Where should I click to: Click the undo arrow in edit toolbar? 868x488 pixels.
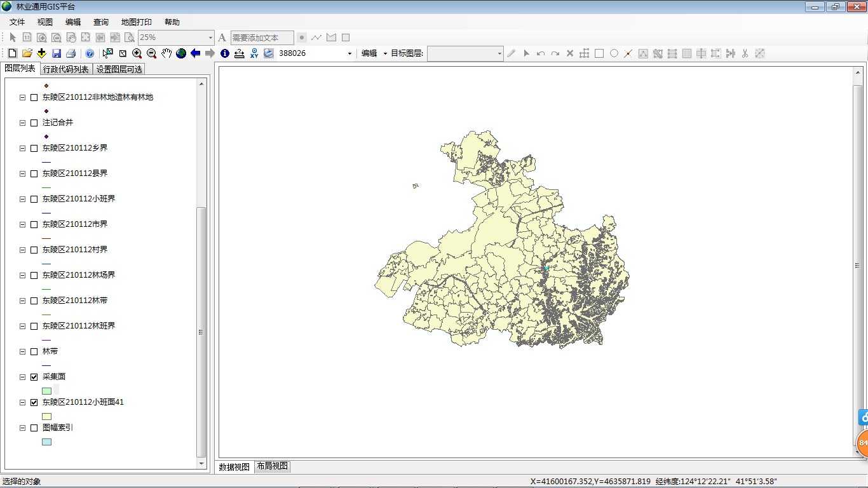(541, 53)
